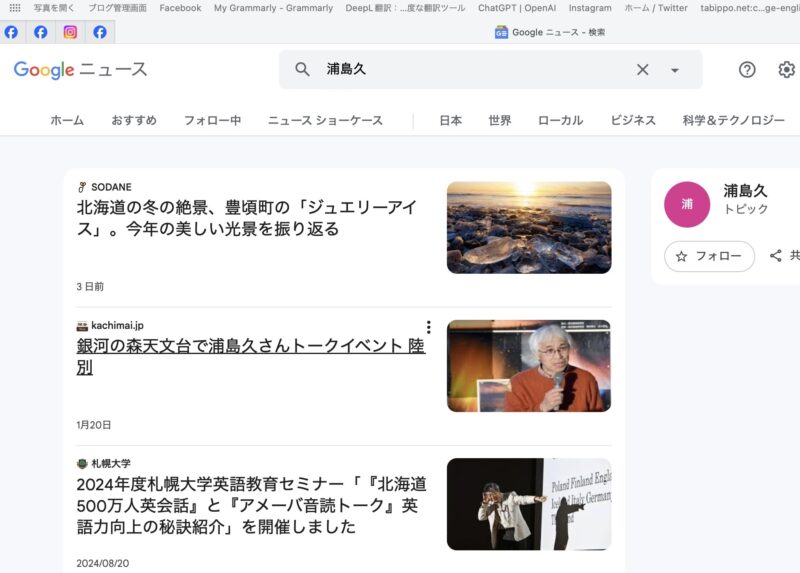The width and height of the screenshot is (800, 573).
Task: Click the 札幌大学 source label
Action: click(x=111, y=463)
